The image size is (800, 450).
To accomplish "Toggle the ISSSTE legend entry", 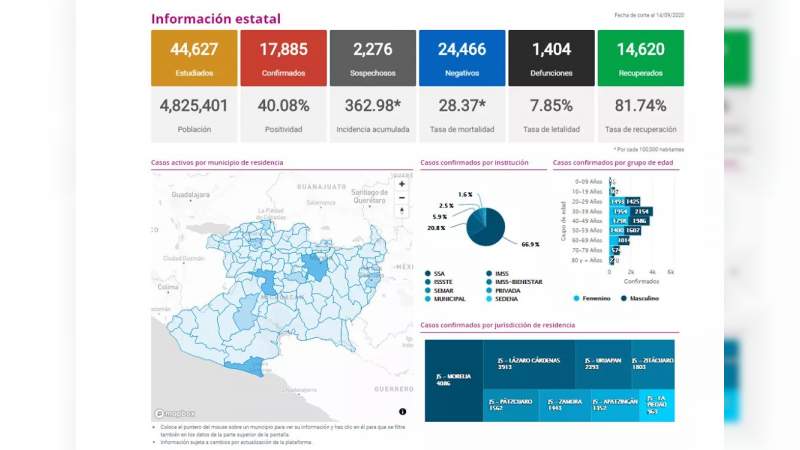I will tap(438, 282).
